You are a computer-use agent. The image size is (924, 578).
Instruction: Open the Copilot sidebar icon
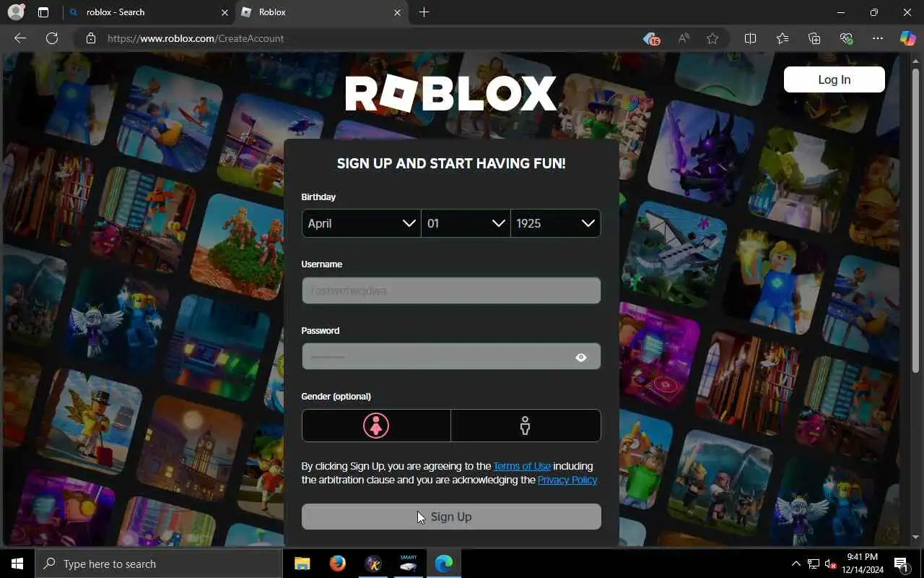point(907,38)
